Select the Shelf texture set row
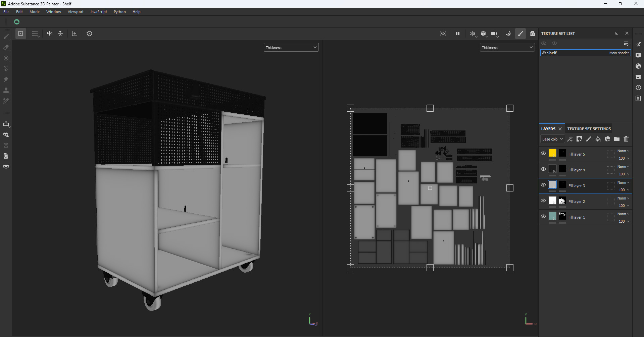Image resolution: width=644 pixels, height=337 pixels. pos(586,53)
